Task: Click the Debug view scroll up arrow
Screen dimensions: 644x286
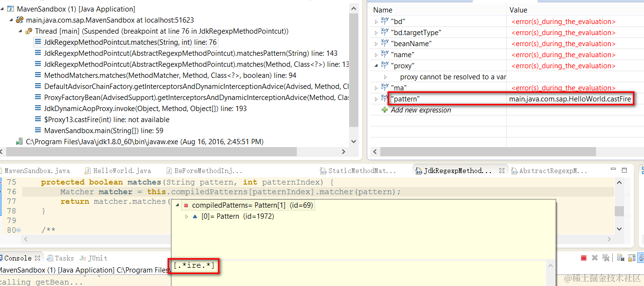Action: click(354, 8)
